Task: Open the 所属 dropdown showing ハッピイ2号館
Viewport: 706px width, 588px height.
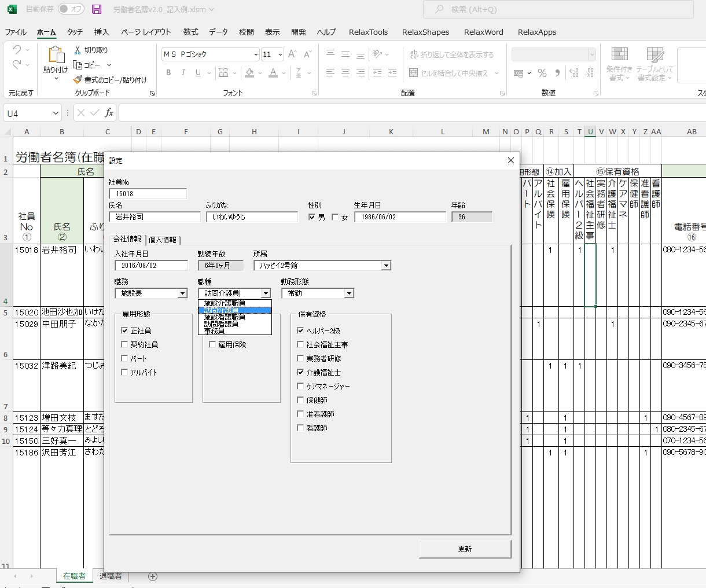Action: pos(386,266)
